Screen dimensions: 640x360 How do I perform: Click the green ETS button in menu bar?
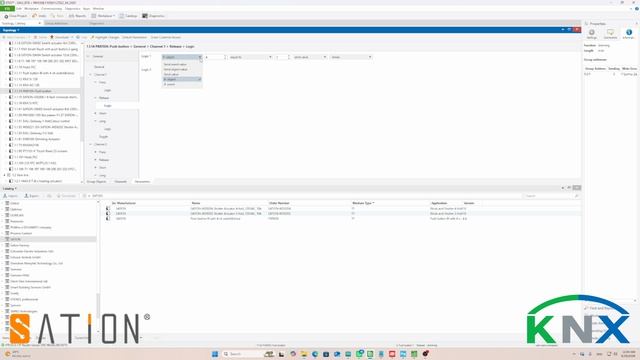click(7, 9)
